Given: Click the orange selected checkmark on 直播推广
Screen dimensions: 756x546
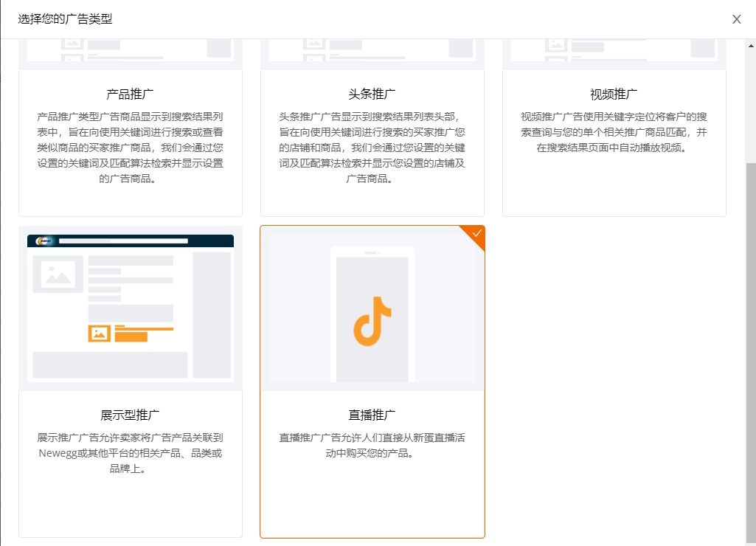Looking at the screenshot, I should (477, 233).
